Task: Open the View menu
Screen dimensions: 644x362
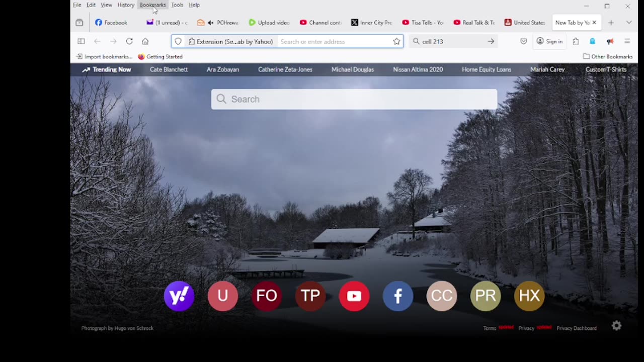Action: pyautogui.click(x=106, y=5)
